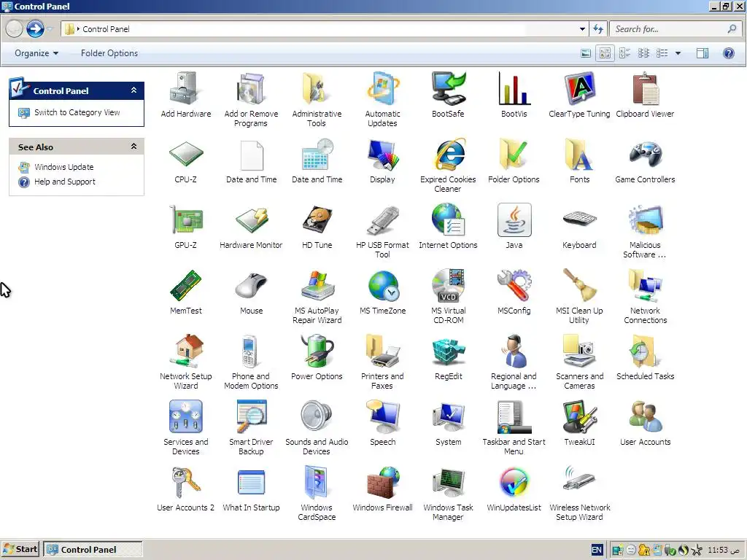Open the Organize dropdown menu

[x=36, y=53]
